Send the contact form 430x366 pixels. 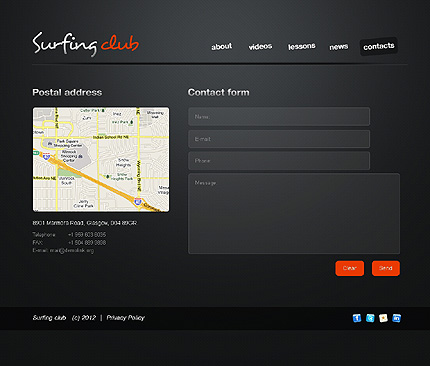pos(386,268)
